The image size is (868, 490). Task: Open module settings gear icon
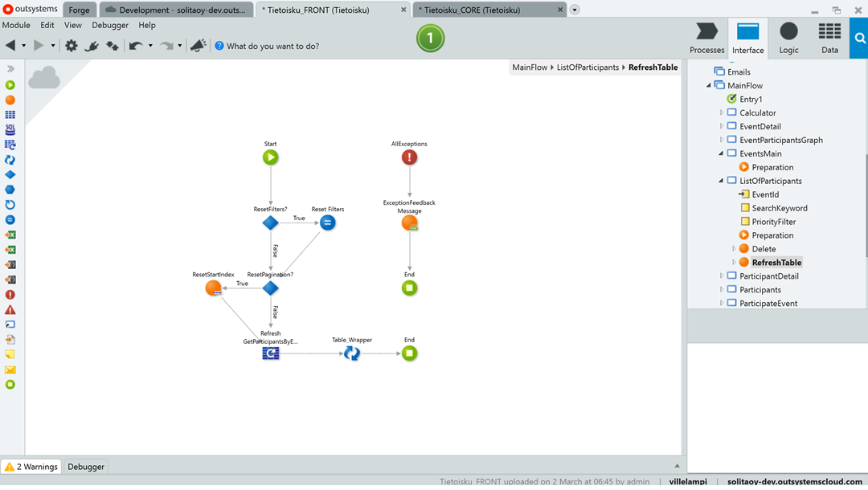coord(72,46)
